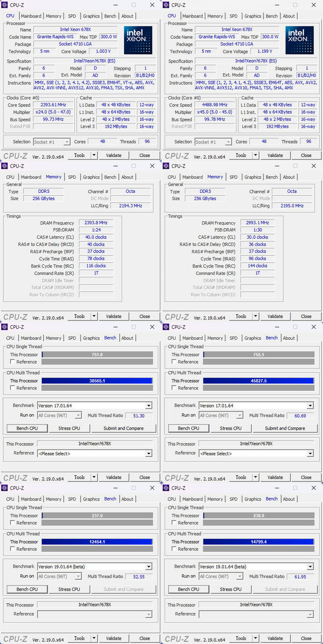Click title icon of 2993.1 MHz memory window
Image resolution: width=323 pixels, height=644 pixels.
[x=166, y=166]
